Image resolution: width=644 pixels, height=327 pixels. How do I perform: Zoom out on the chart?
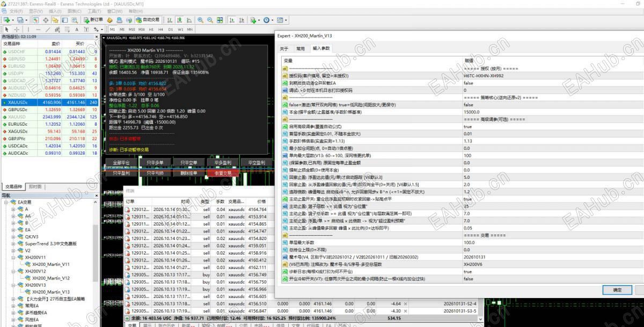pyautogui.click(x=210, y=20)
